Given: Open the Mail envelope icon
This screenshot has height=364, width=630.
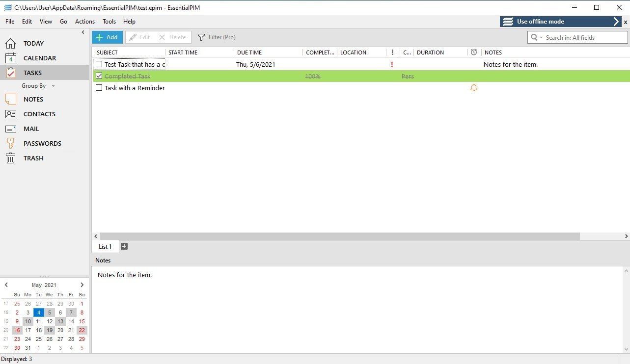Looking at the screenshot, I should click(x=10, y=129).
